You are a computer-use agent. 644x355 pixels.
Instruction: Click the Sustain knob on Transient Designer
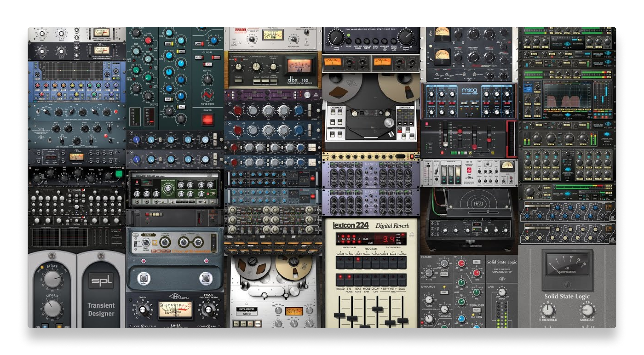point(52,308)
